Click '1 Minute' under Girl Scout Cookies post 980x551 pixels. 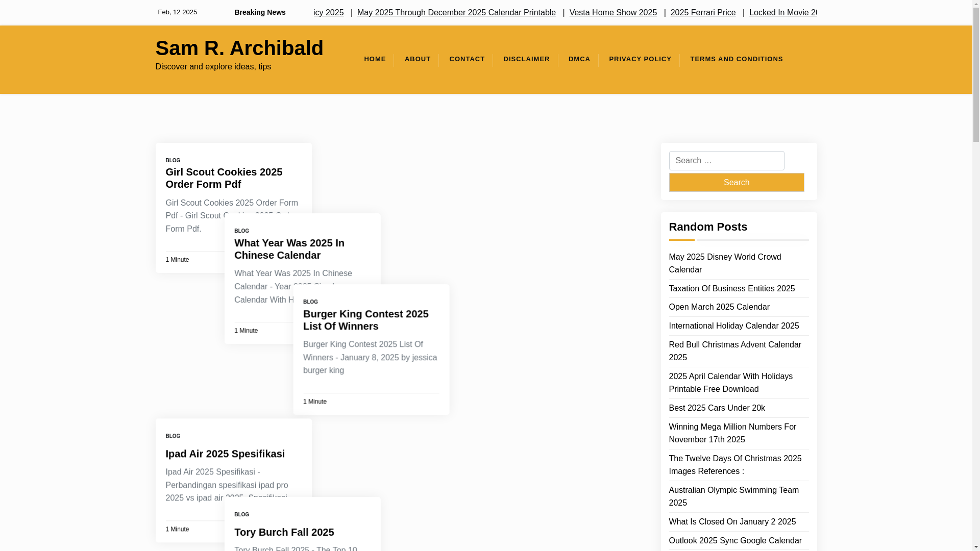177,260
